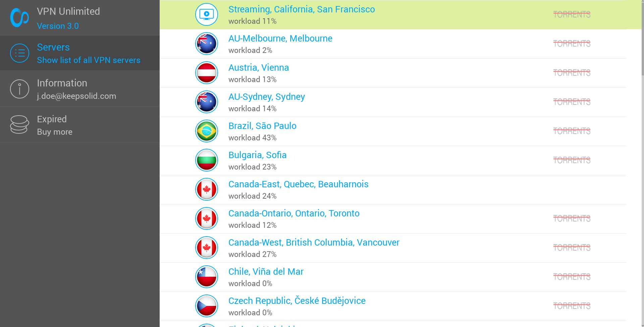
Task: Click the Streaming server monitor icon
Action: coord(207,14)
